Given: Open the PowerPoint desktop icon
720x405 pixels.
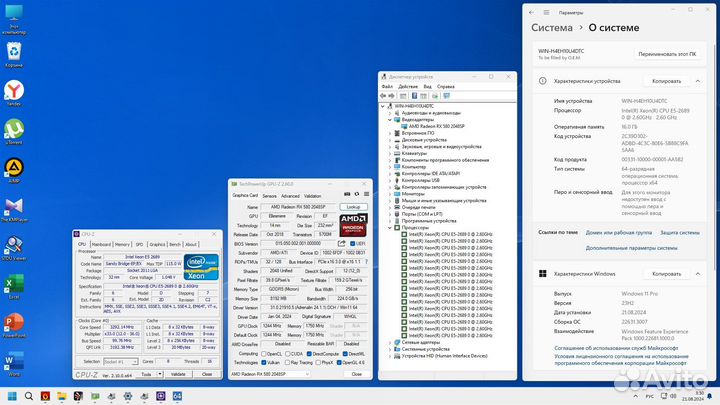Looking at the screenshot, I should point(14,325).
